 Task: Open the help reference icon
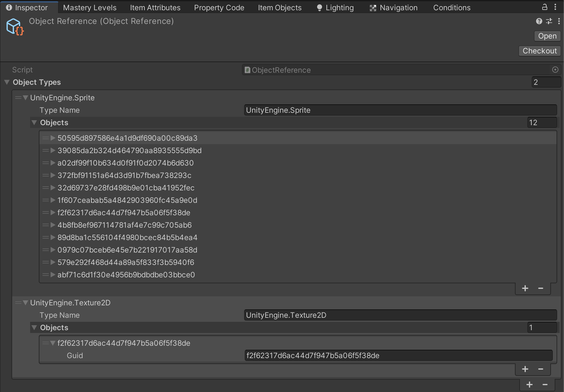[x=539, y=21]
